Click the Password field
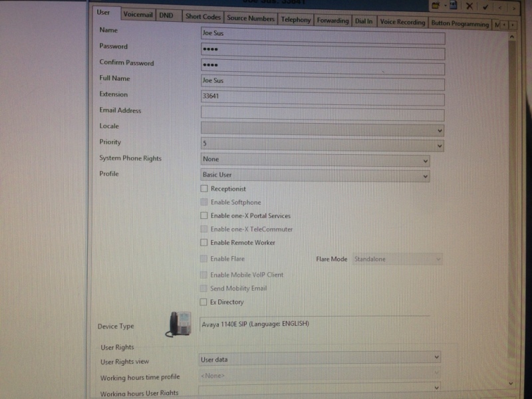The height and width of the screenshot is (399, 532). point(323,52)
